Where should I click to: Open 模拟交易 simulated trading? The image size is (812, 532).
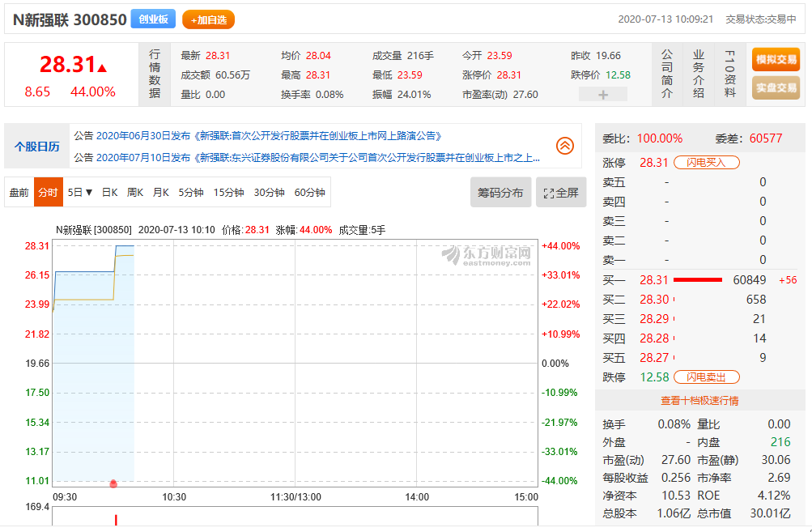(x=776, y=60)
